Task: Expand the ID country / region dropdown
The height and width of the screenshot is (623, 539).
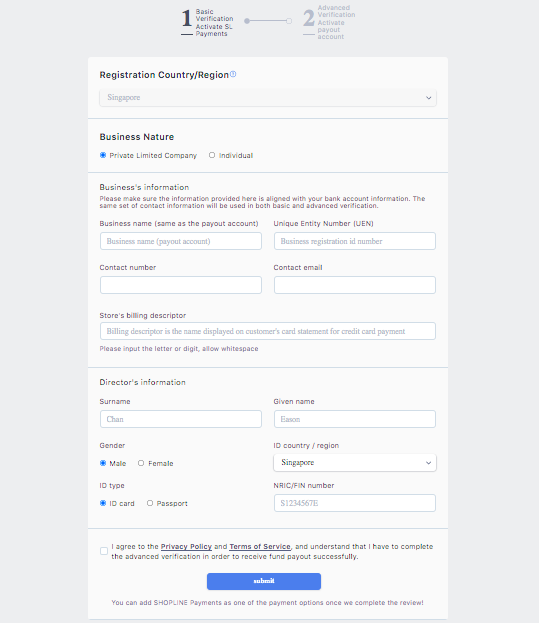Action: 355,463
